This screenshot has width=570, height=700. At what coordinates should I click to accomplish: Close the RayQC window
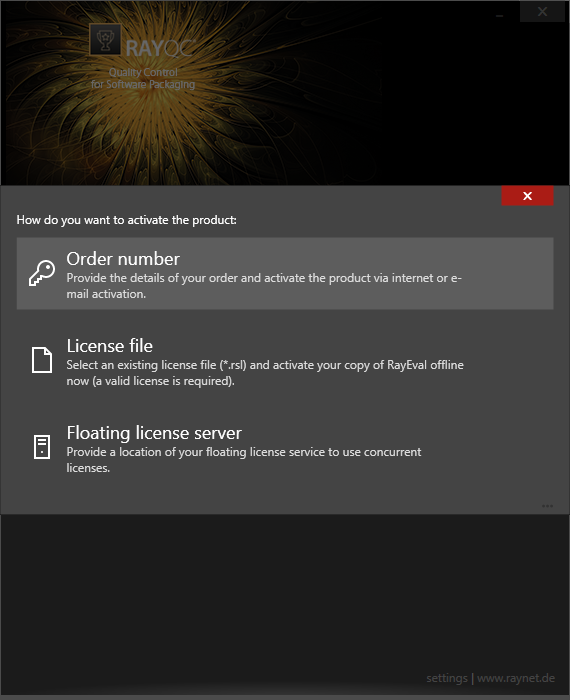(x=542, y=12)
